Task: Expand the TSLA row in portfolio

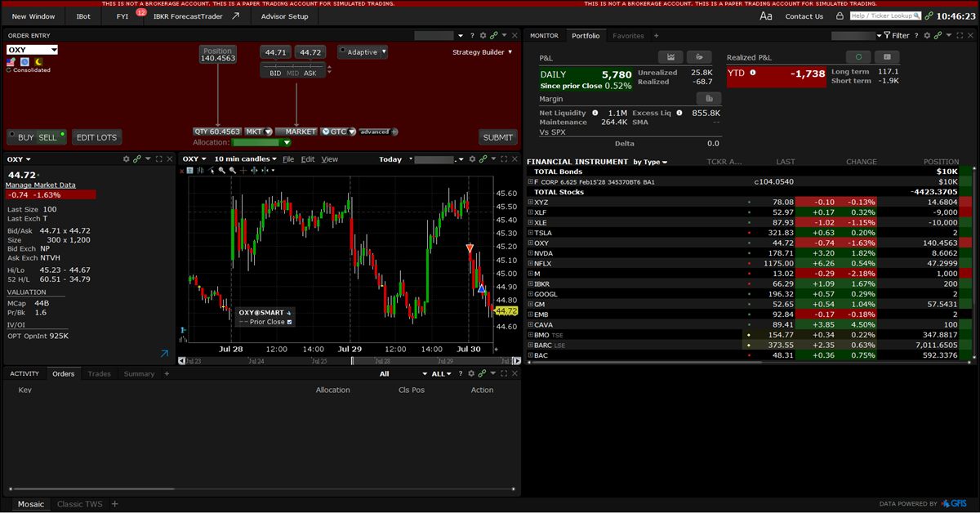Action: [531, 233]
